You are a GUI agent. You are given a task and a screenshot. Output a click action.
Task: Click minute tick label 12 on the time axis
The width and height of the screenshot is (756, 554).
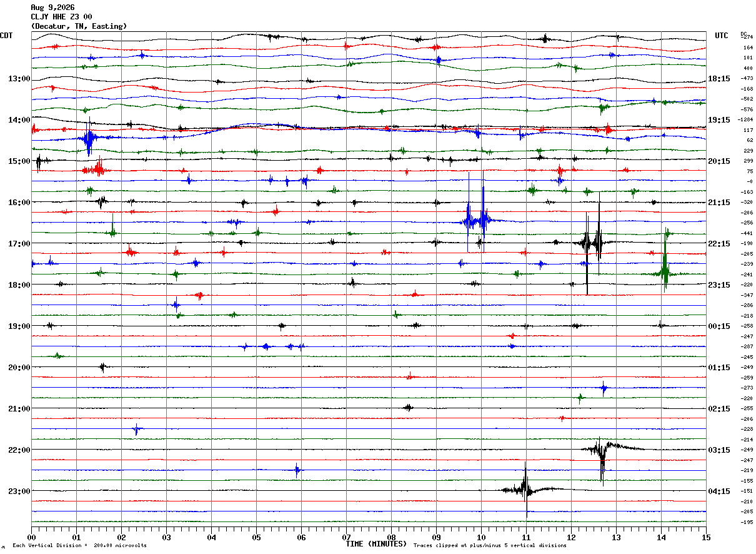pyautogui.click(x=571, y=537)
